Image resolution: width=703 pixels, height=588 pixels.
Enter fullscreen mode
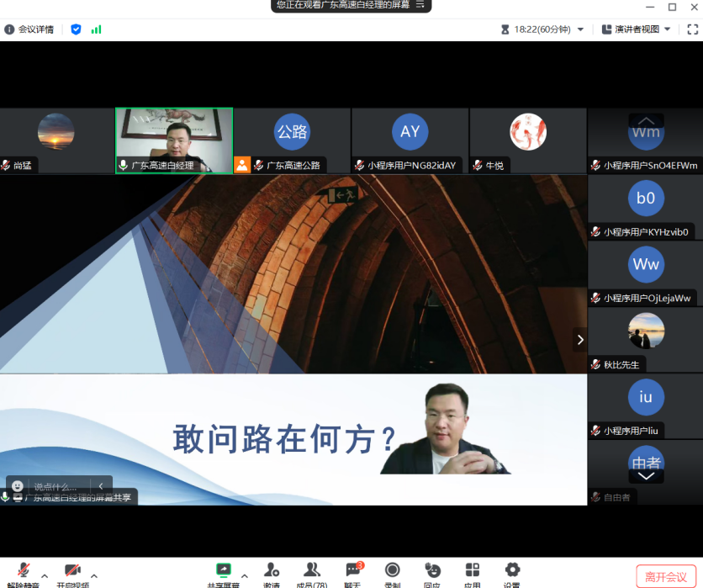(692, 29)
